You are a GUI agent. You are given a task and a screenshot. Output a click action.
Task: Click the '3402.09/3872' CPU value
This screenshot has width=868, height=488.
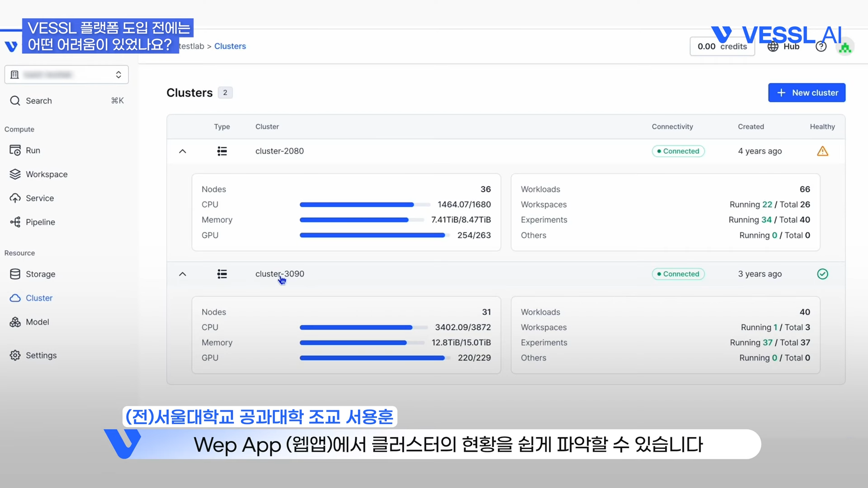tap(463, 327)
